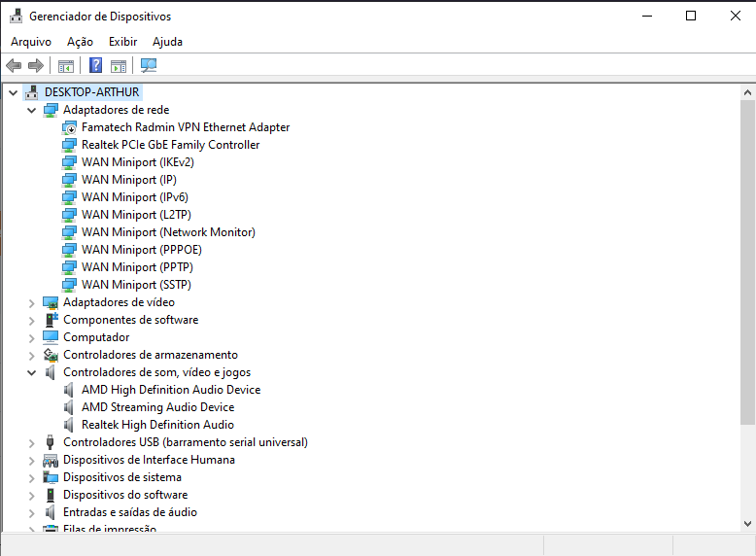The image size is (756, 556).
Task: Click the Dispositivos de sistema folder icon
Action: tap(51, 477)
